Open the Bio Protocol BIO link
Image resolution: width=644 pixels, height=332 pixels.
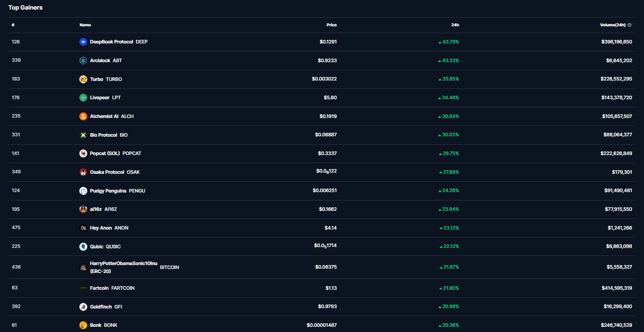click(109, 135)
